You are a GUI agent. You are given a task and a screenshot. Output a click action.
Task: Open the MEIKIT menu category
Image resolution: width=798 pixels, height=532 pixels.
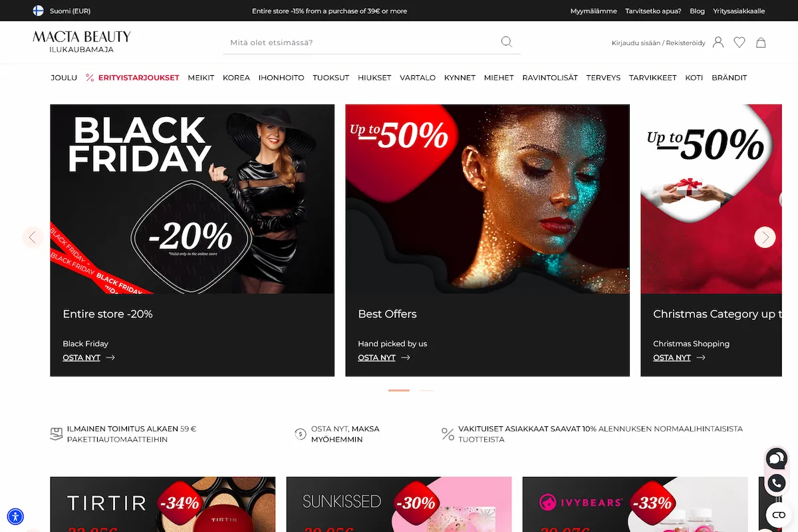(x=201, y=78)
